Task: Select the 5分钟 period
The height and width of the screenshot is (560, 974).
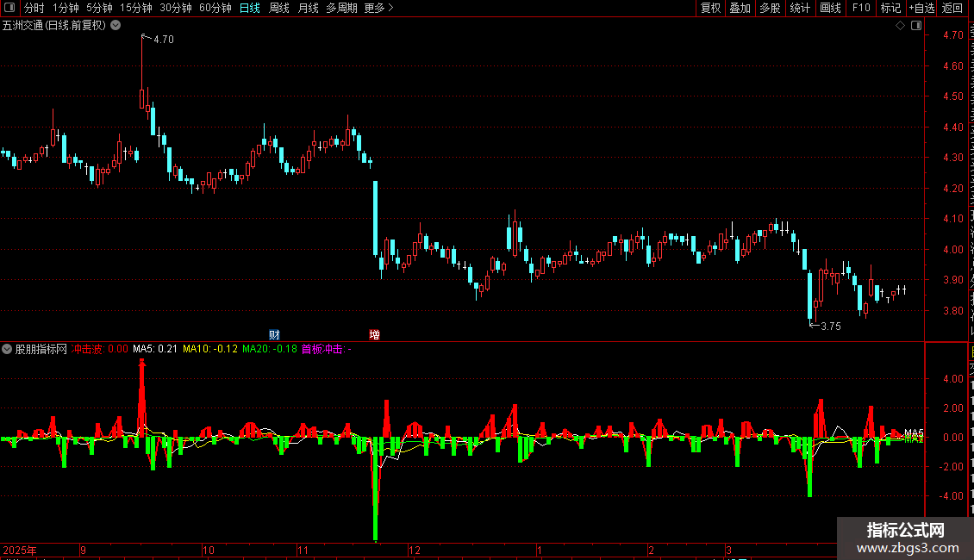Action: [x=99, y=8]
